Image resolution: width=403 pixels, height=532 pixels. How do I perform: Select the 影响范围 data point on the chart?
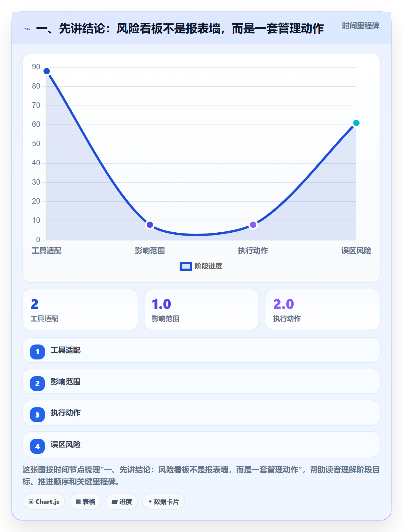(150, 225)
